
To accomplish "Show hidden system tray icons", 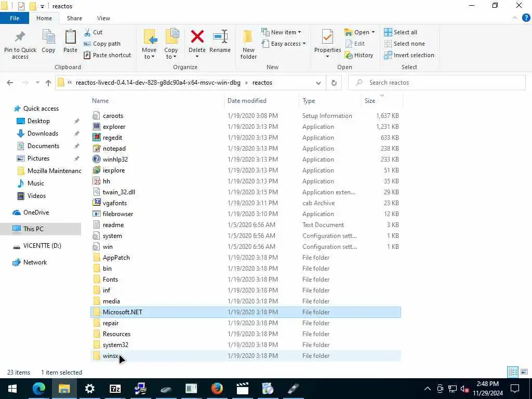I will coord(428,389).
